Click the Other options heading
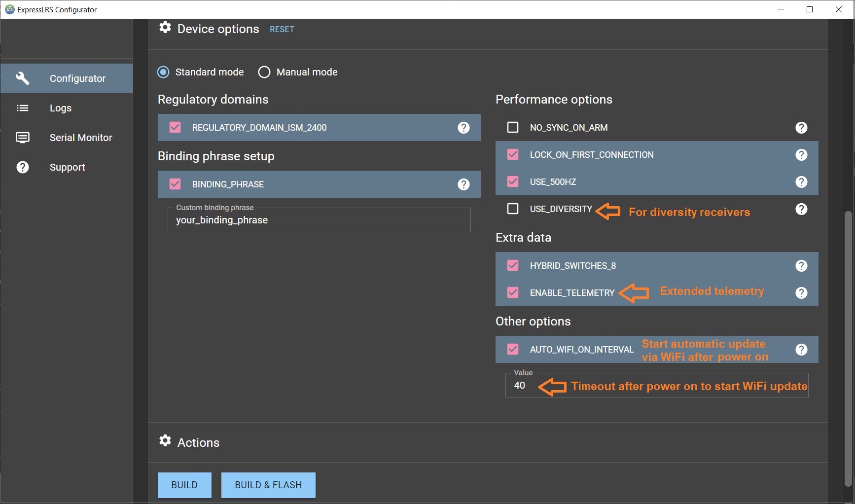This screenshot has height=504, width=855. (533, 322)
